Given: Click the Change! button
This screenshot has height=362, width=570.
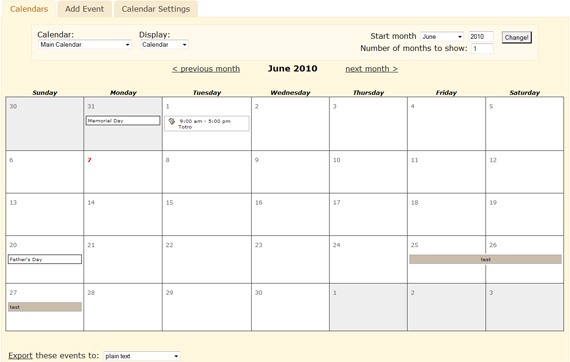Looking at the screenshot, I should 517,37.
